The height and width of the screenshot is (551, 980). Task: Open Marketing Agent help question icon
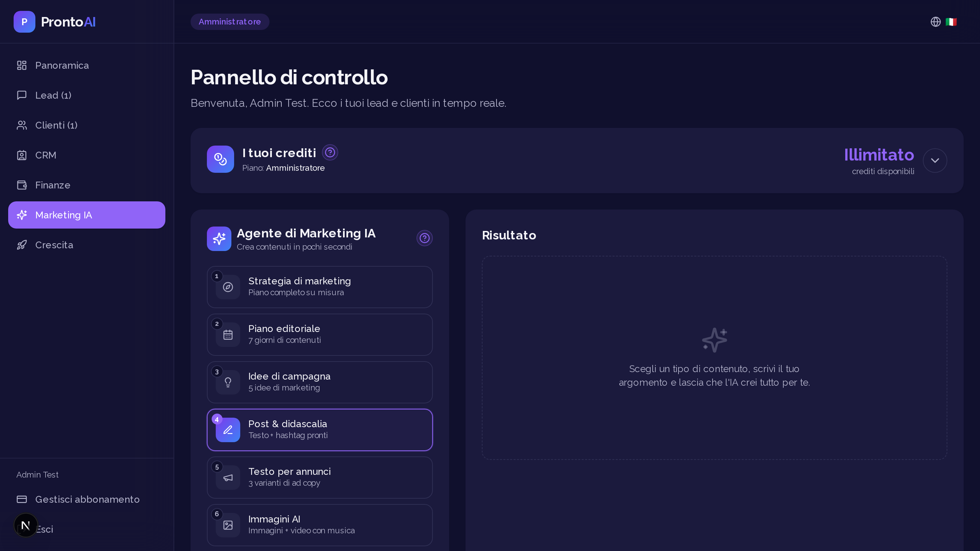point(425,238)
